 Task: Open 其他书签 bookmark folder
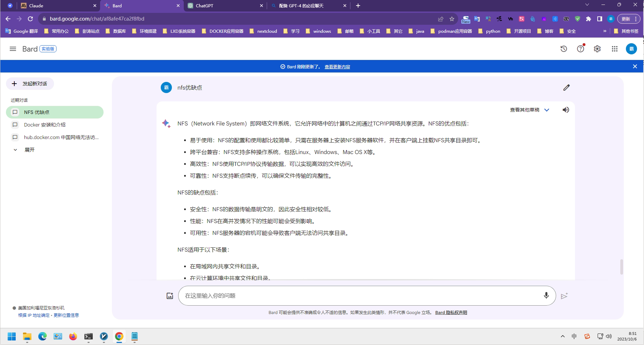(626, 31)
